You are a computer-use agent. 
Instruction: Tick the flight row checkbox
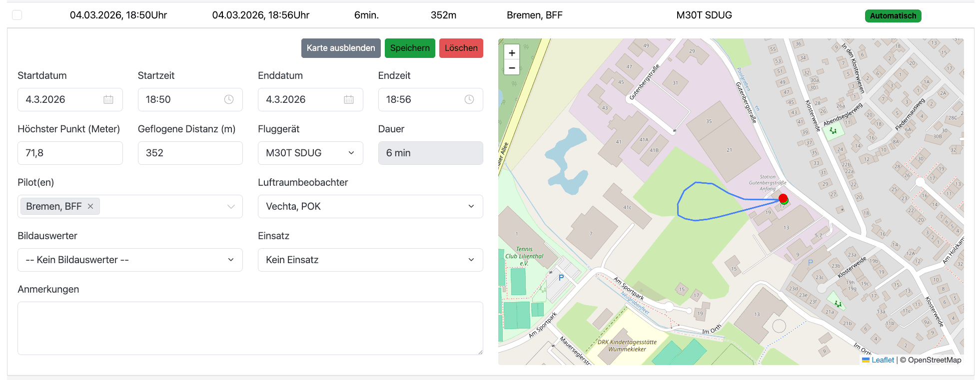click(17, 15)
